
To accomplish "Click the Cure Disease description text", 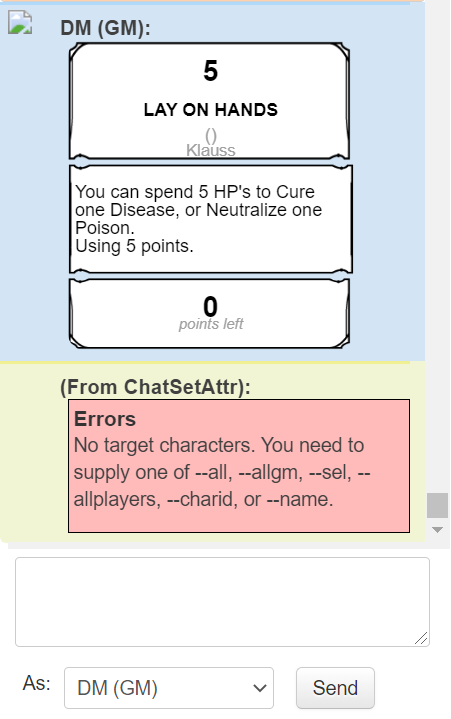I will pos(198,210).
